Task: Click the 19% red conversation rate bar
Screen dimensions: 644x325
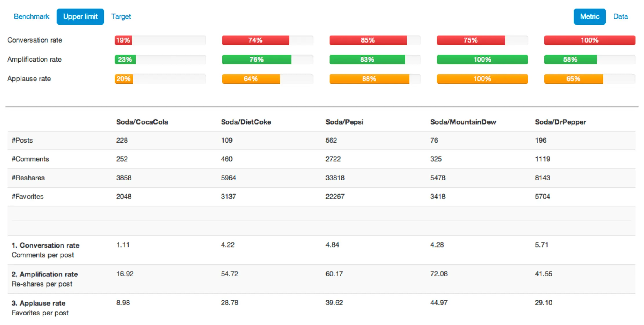Action: click(123, 40)
